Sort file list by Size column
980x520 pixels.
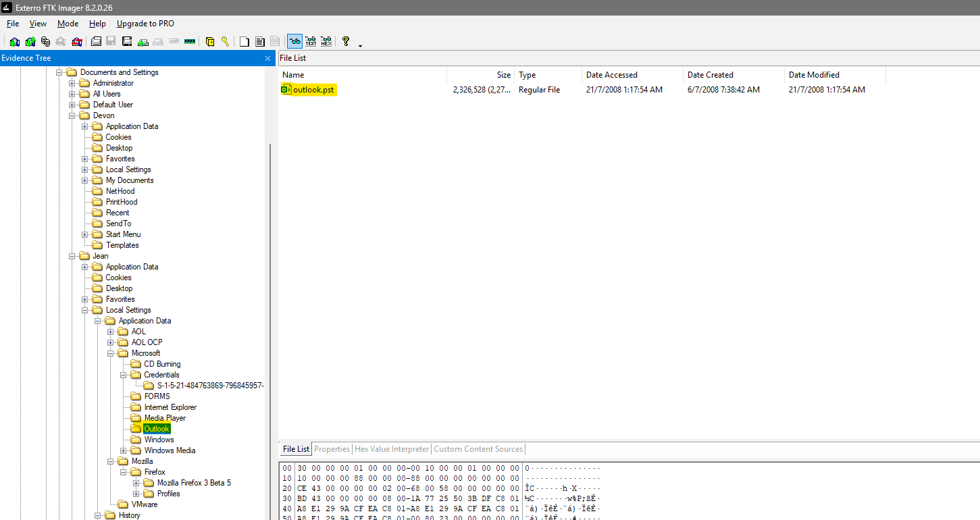[480, 75]
